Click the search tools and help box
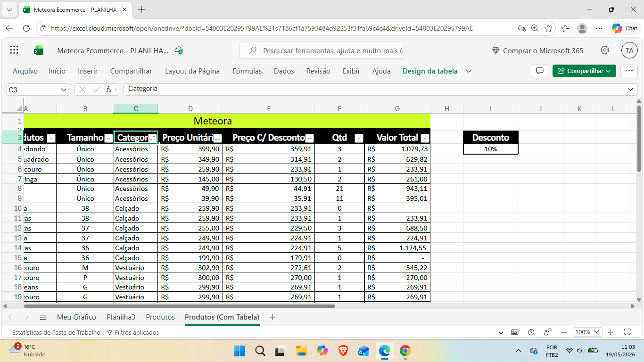 coord(322,50)
